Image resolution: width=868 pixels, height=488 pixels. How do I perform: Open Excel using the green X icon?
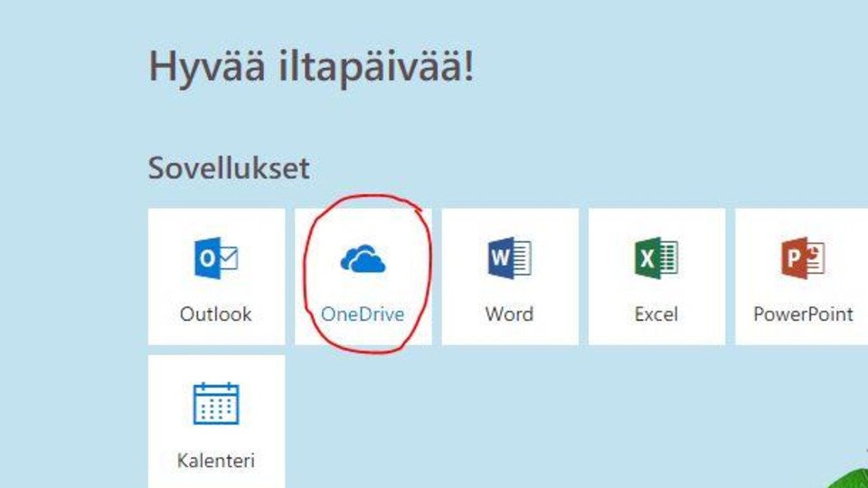coord(656,259)
